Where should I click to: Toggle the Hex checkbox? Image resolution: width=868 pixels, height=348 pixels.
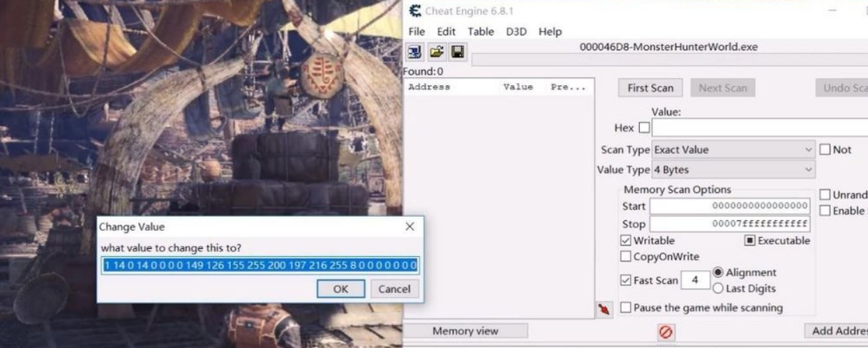[x=644, y=128]
